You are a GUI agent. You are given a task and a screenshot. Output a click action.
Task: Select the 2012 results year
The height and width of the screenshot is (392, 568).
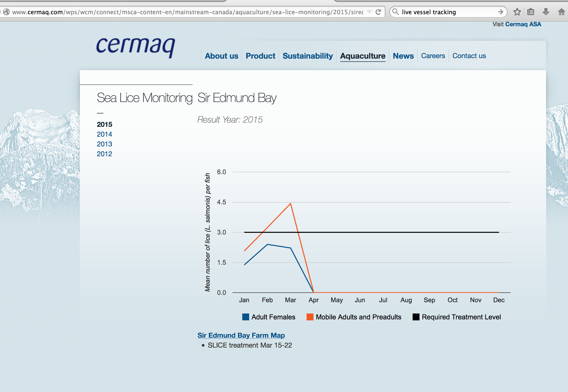pos(104,154)
